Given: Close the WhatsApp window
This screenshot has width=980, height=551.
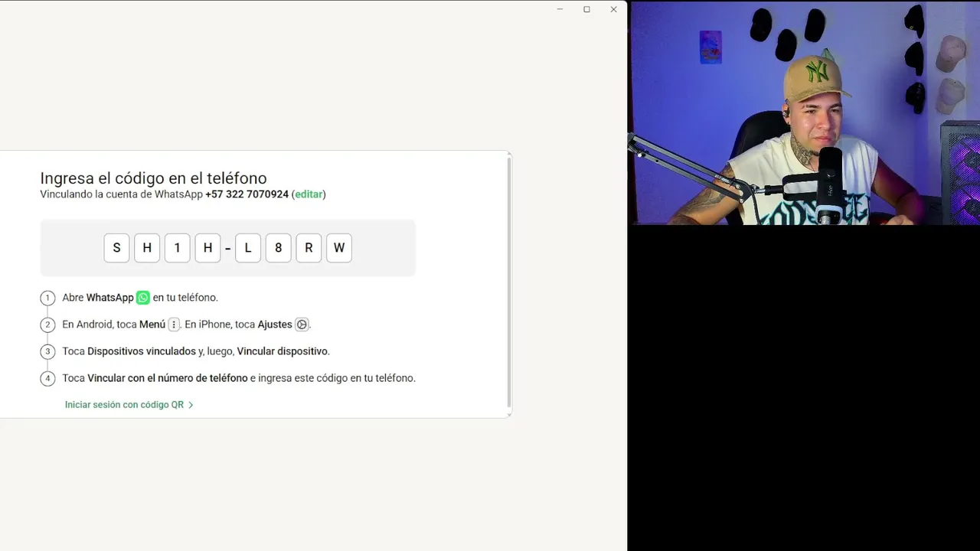Looking at the screenshot, I should 613,9.
